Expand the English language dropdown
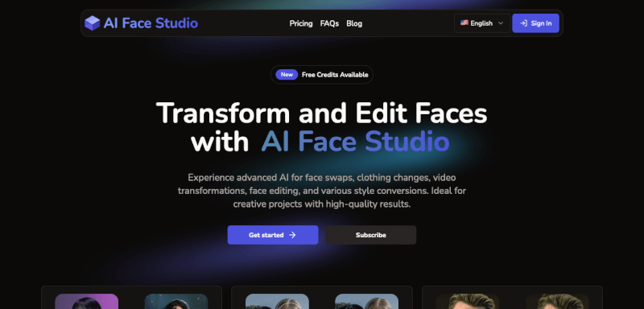This screenshot has height=309, width=644. 482,23
